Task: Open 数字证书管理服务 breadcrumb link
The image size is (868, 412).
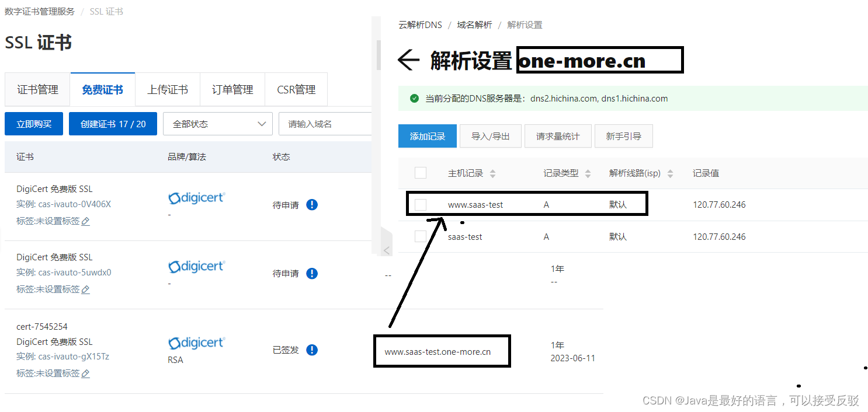Action: point(39,12)
